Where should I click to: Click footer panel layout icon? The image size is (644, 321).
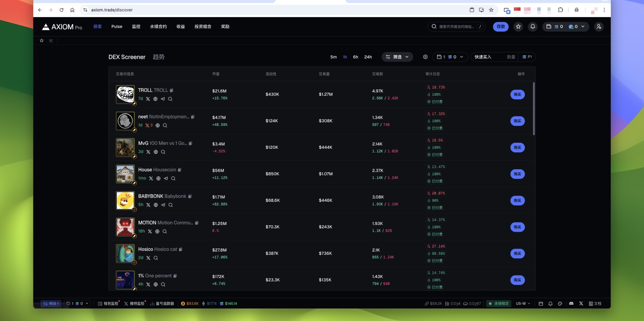coord(541,304)
